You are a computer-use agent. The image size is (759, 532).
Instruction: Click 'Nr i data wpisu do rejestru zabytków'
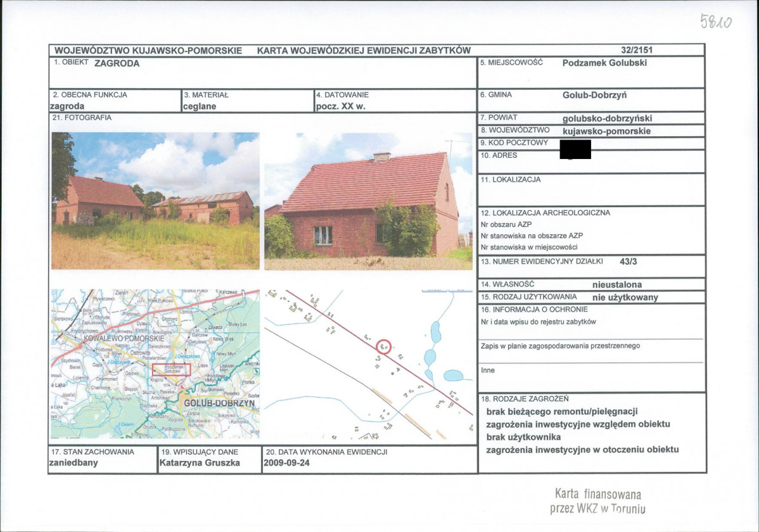pyautogui.click(x=539, y=322)
